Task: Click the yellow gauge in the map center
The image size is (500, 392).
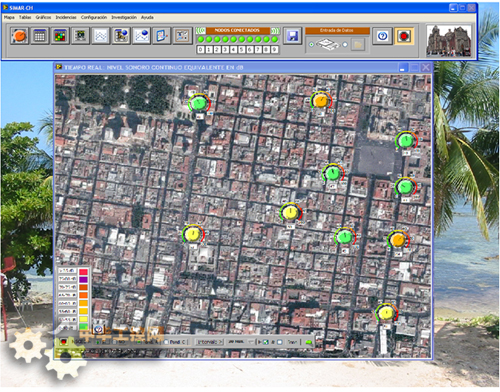Action: [291, 212]
